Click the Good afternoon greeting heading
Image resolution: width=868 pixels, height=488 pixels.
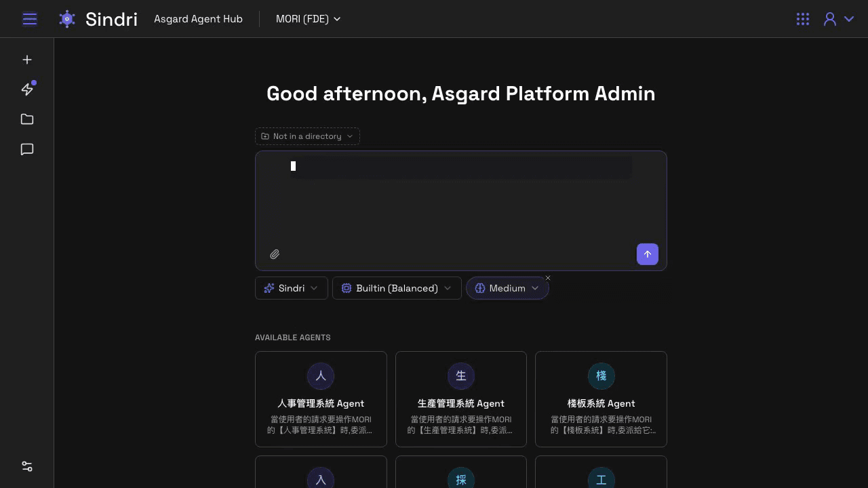(461, 94)
